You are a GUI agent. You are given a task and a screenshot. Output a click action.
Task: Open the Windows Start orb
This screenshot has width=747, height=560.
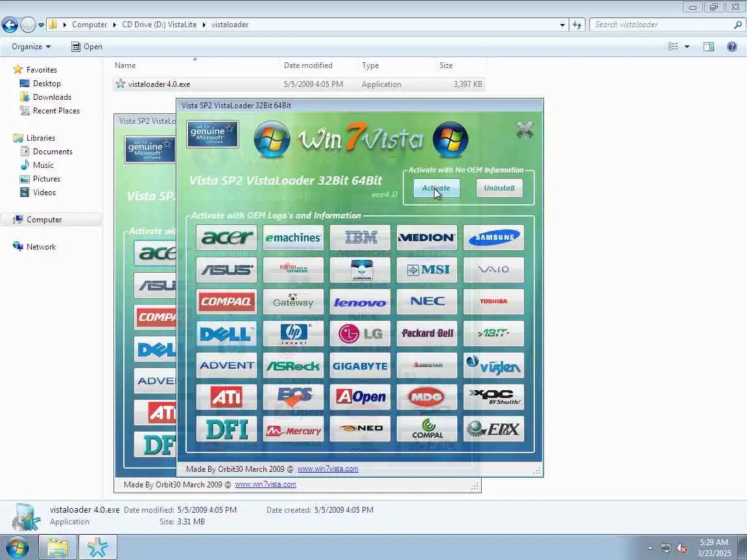coord(17,547)
